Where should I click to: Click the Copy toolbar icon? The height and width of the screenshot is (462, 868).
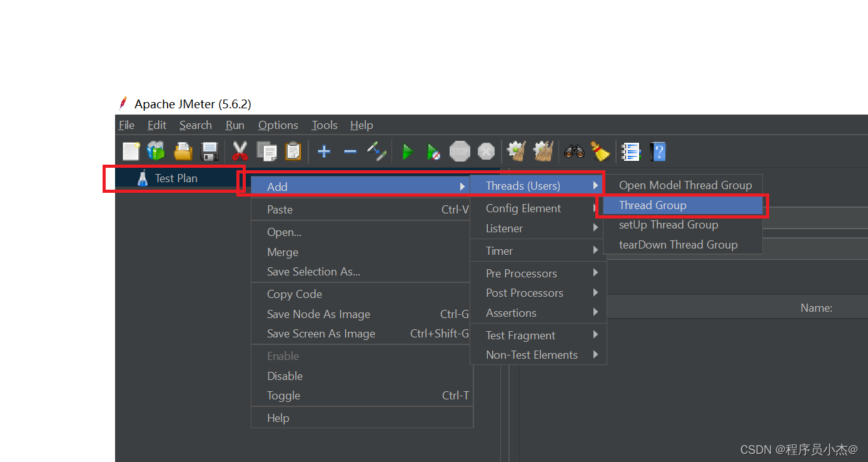coord(267,151)
